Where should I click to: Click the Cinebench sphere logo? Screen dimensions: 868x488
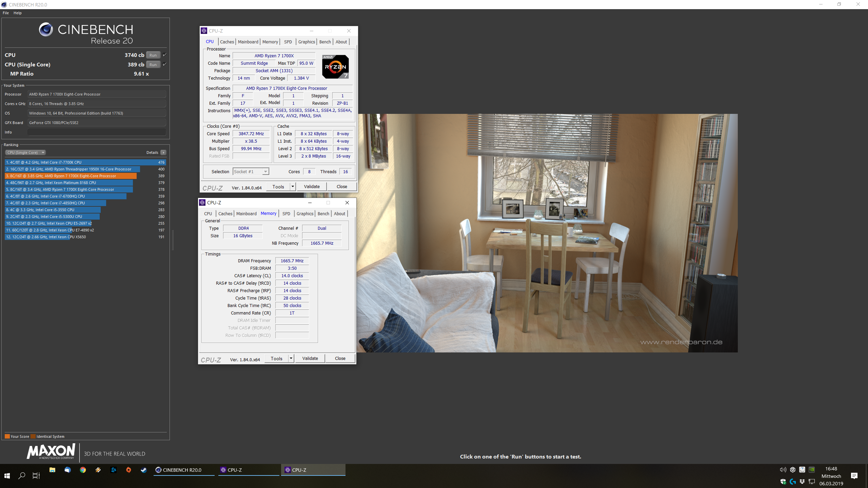coord(46,29)
